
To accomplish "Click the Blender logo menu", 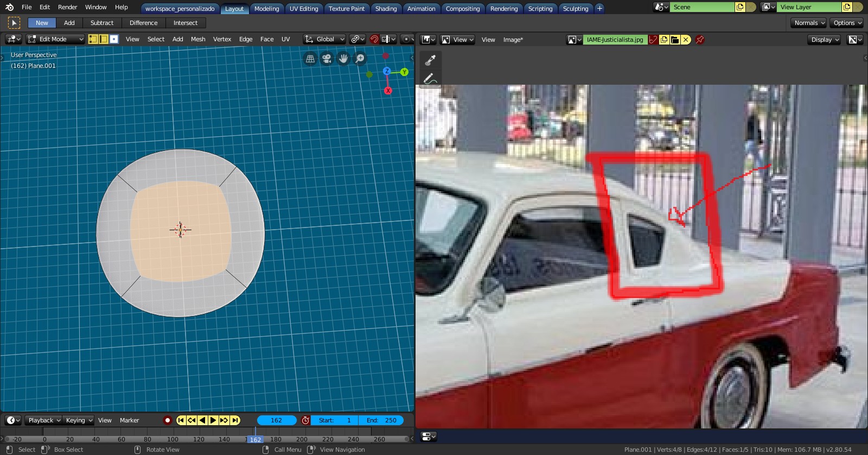I will coord(9,7).
